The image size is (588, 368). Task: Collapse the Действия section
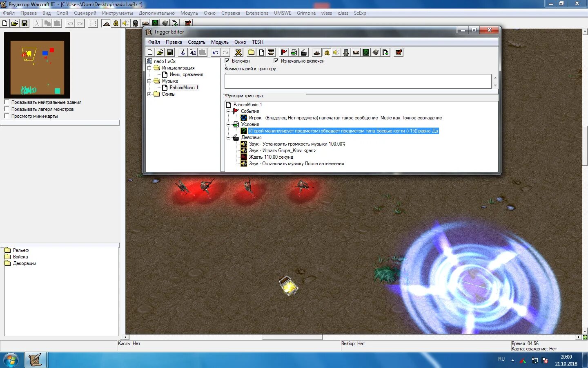[229, 137]
